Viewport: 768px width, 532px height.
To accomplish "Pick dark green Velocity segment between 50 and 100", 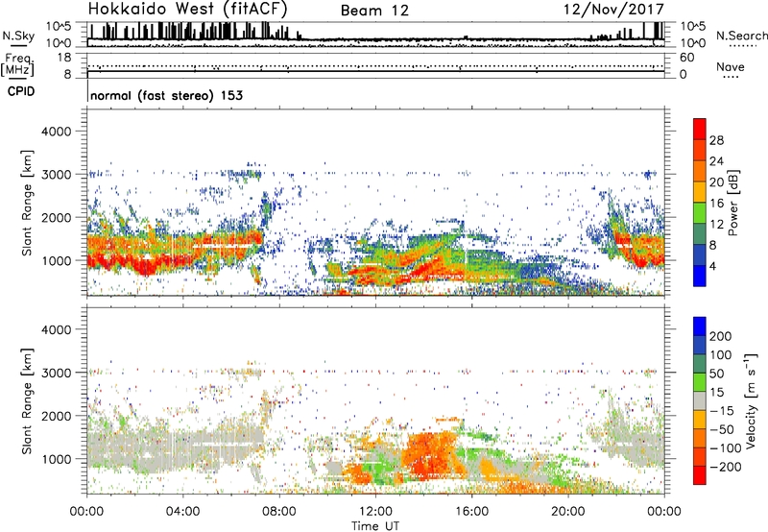I will pyautogui.click(x=700, y=364).
